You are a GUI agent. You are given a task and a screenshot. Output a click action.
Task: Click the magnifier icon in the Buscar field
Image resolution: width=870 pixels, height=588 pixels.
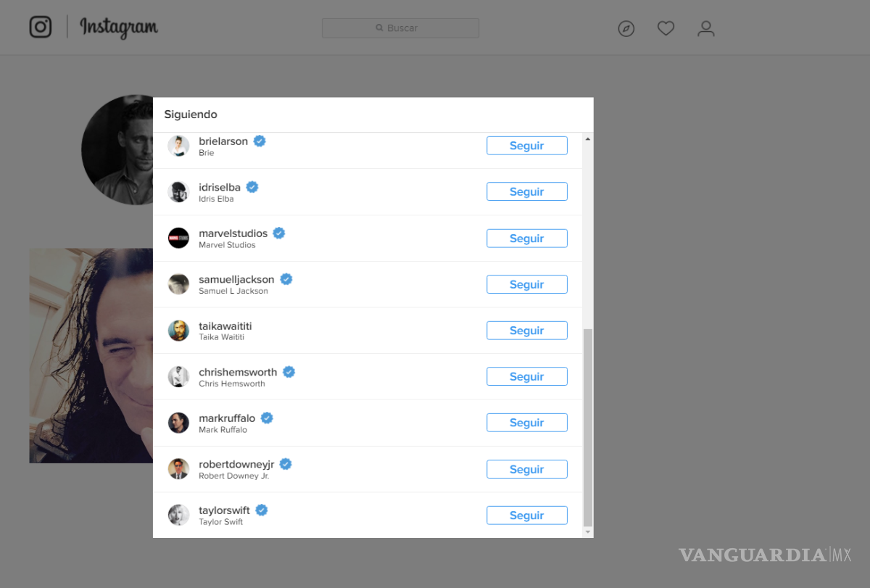point(379,28)
